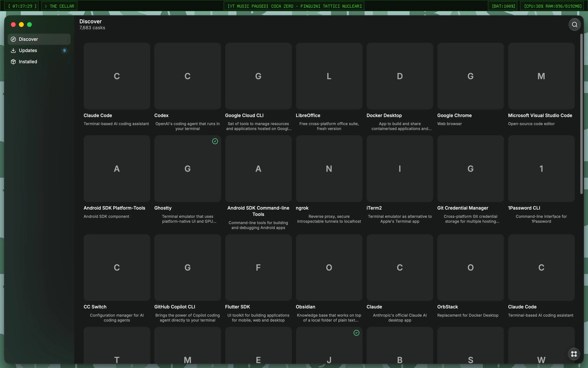Click the floating clover-shaped round button
The height and width of the screenshot is (368, 588).
click(x=574, y=354)
